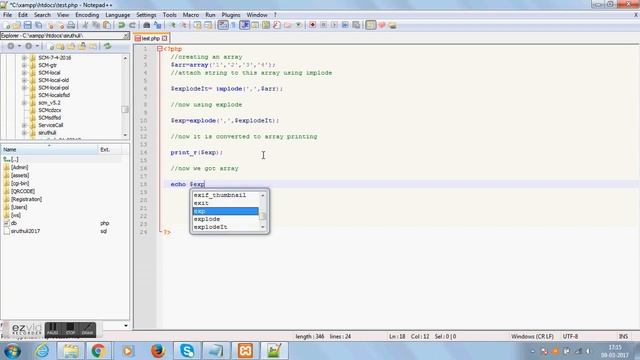Expand the SCM-local-old tree folder
Viewport: 640px width, 360px height.
click(x=24, y=80)
